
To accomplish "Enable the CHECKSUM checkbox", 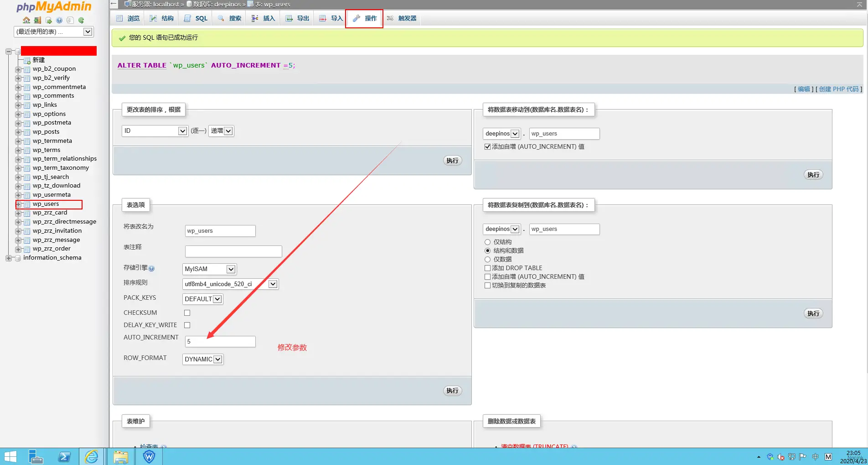I will (x=187, y=313).
